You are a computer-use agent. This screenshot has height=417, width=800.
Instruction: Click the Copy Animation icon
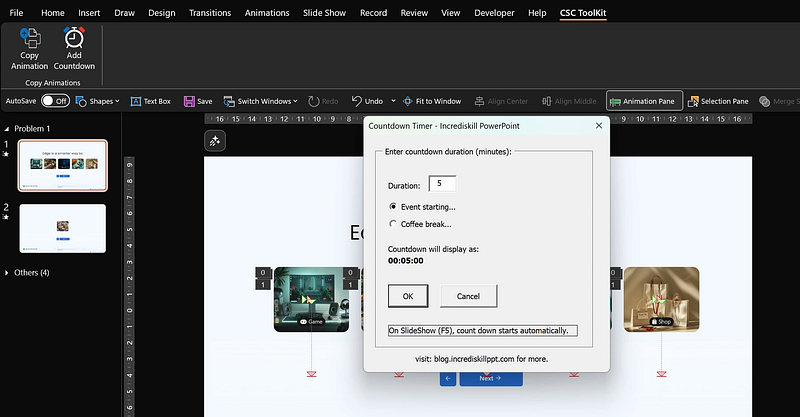tap(30, 39)
